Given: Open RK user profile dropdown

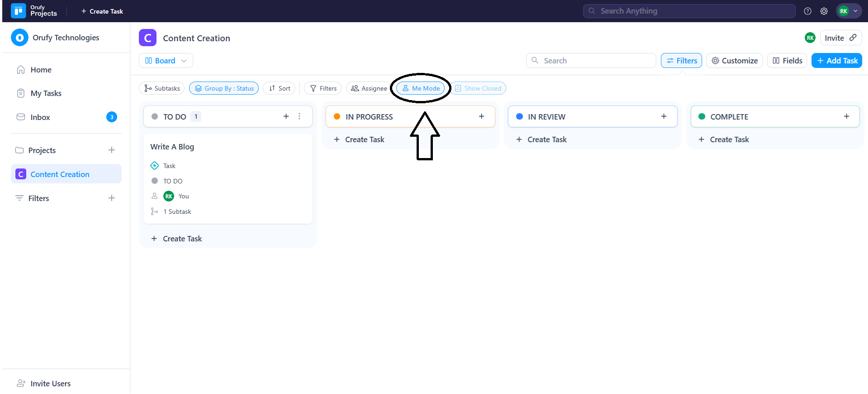Looking at the screenshot, I should tap(849, 11).
